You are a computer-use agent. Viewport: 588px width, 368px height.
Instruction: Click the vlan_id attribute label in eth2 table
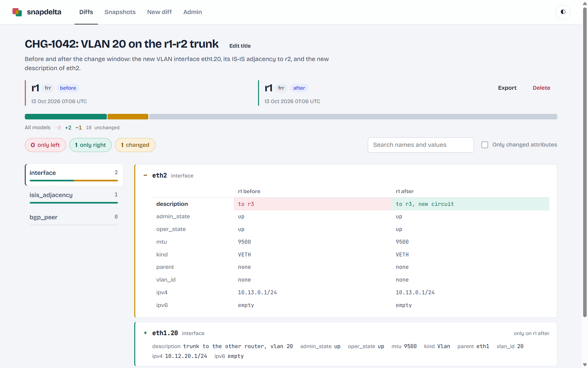click(166, 280)
